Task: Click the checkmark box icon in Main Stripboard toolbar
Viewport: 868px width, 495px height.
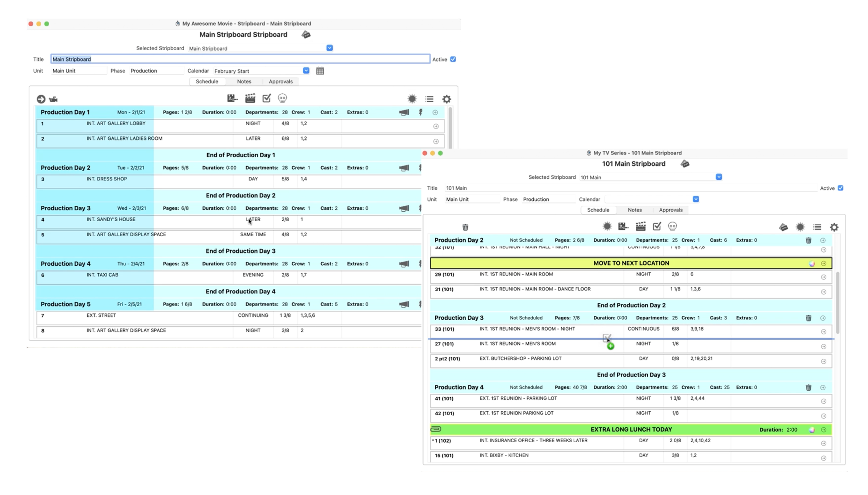Action: pyautogui.click(x=266, y=99)
